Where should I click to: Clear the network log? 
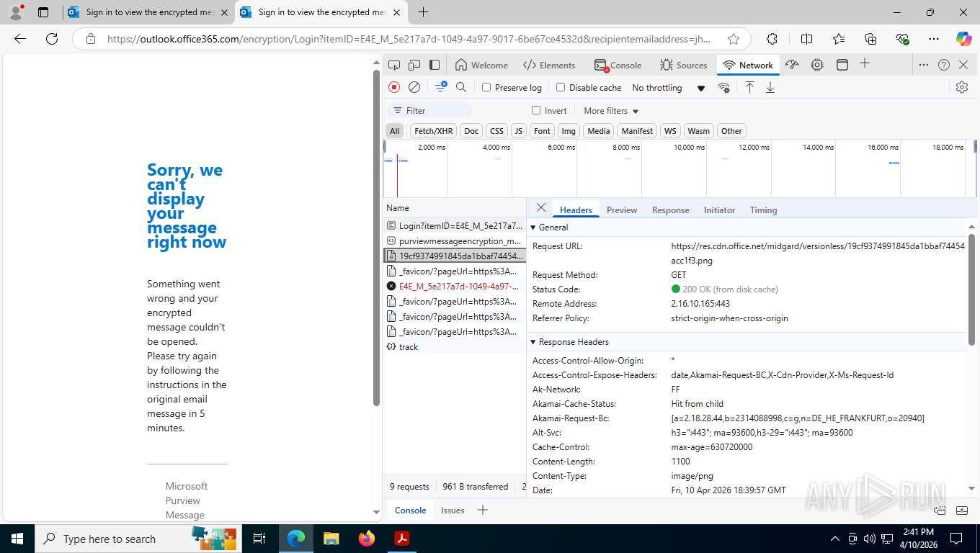coord(414,87)
